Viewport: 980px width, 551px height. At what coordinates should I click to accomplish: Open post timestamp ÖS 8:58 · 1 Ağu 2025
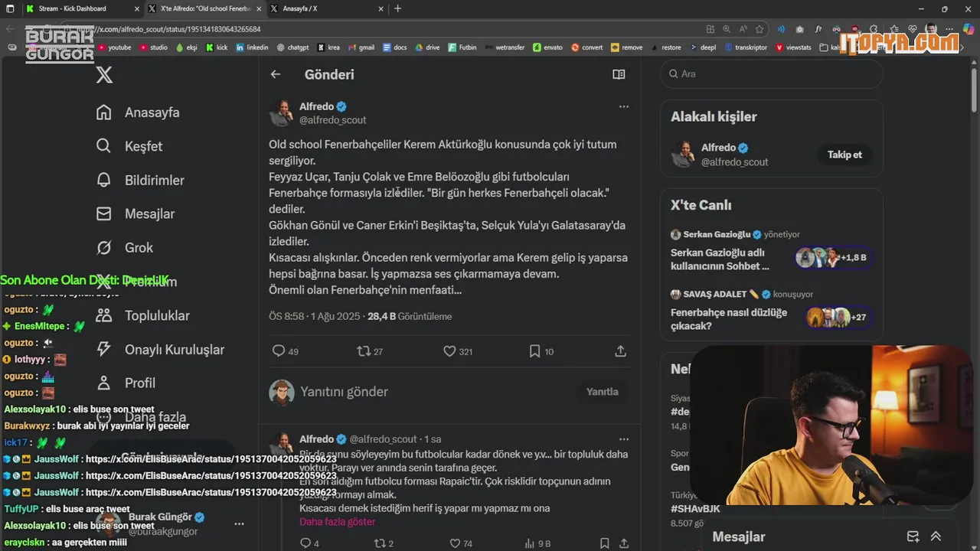coord(315,316)
